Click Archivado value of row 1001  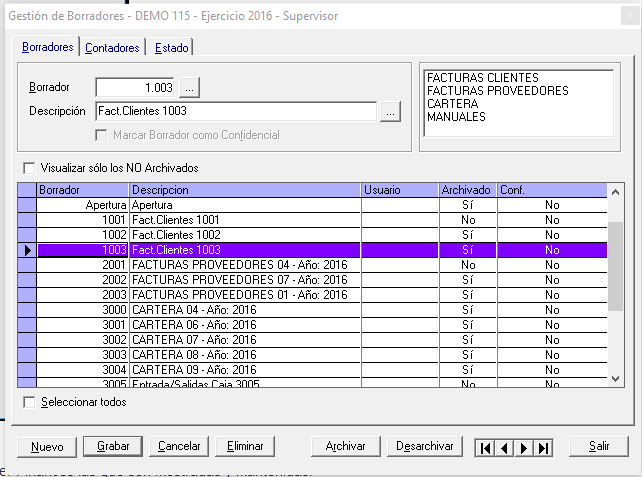[x=468, y=220]
